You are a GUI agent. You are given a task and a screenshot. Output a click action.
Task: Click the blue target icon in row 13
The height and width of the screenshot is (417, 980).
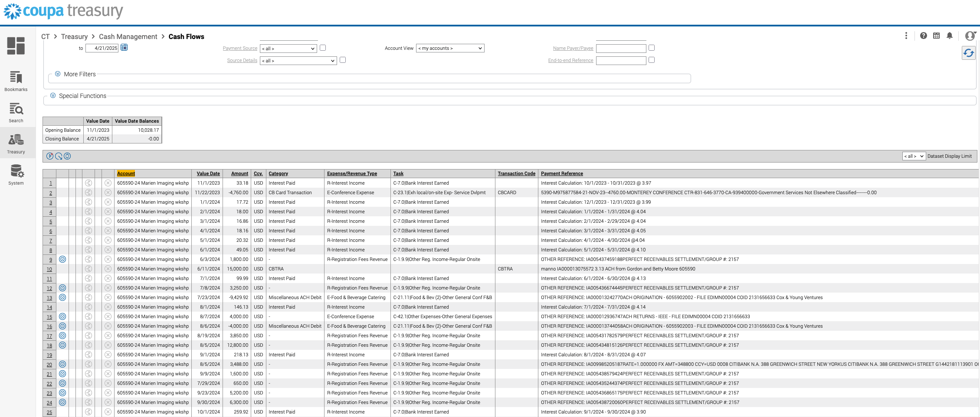point(62,297)
